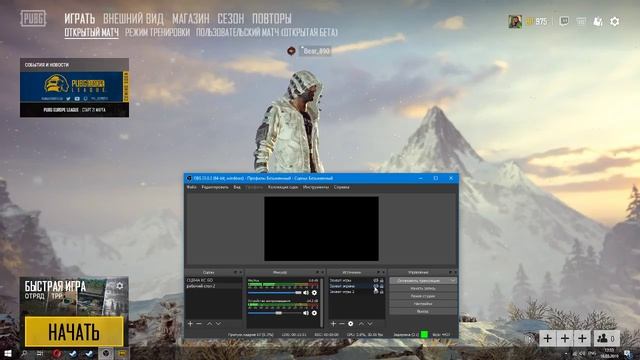Toggle visibility eye of Захват экрана source
640x360 pixels.
376,286
